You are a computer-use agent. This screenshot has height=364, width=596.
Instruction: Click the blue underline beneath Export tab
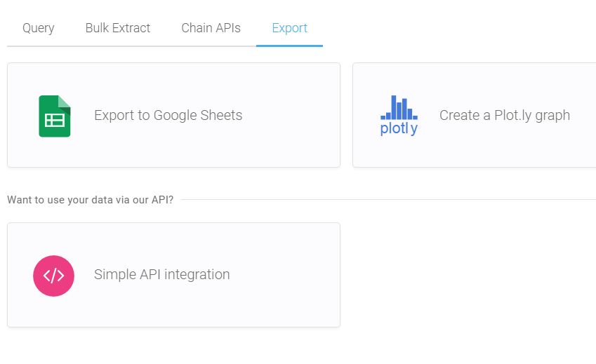tap(290, 46)
